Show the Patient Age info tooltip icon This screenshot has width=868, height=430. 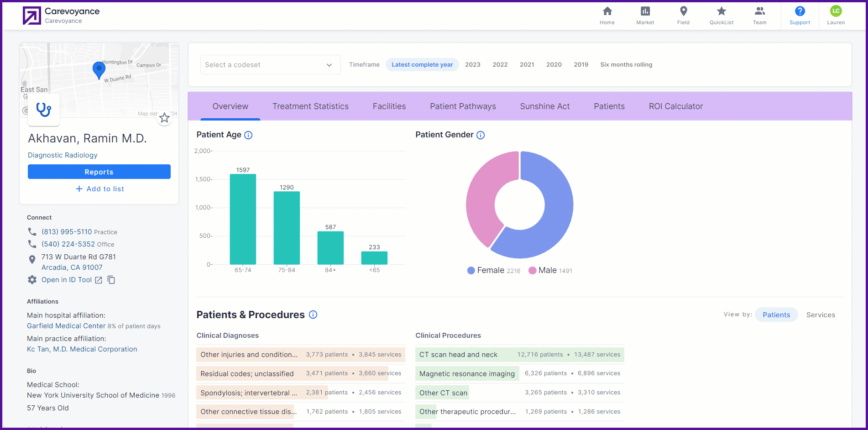coord(248,135)
